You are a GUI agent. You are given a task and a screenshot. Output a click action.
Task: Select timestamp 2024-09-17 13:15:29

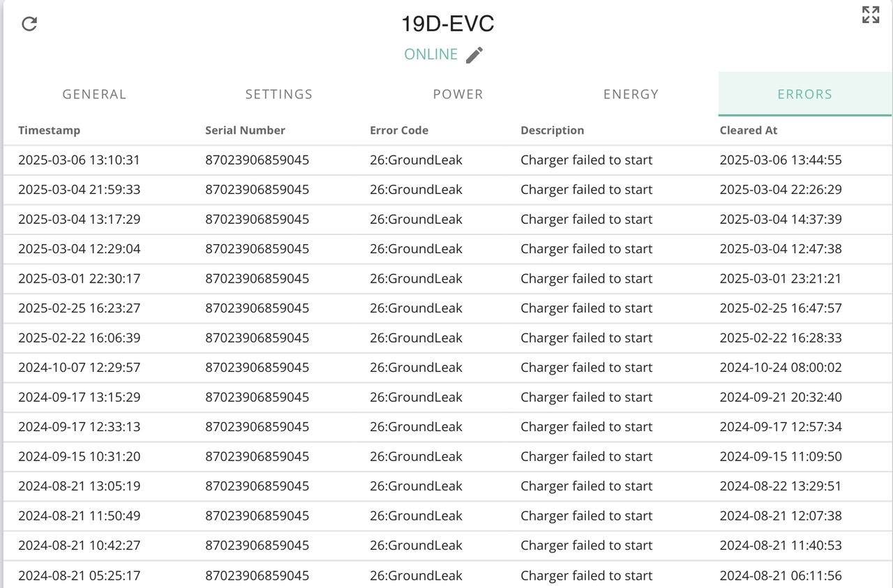click(79, 397)
